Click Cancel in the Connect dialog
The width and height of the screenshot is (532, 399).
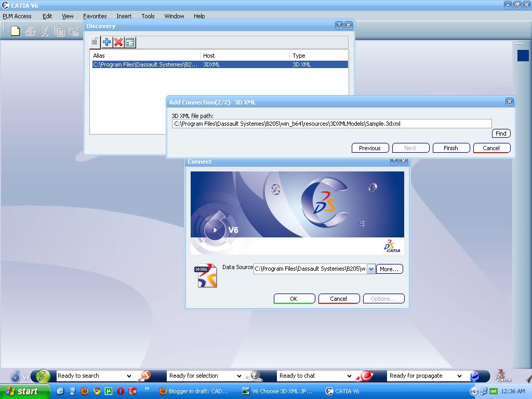339,299
